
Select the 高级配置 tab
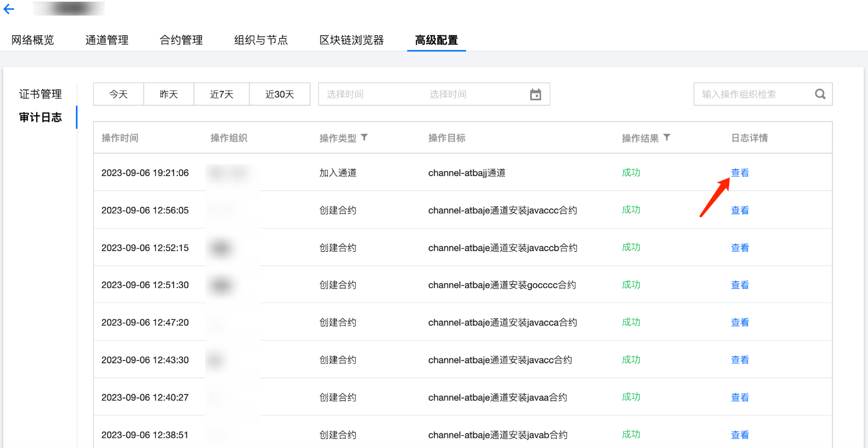click(x=437, y=40)
